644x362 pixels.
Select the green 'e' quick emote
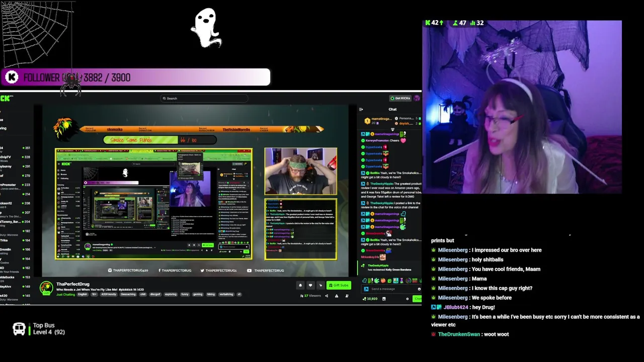tap(389, 281)
